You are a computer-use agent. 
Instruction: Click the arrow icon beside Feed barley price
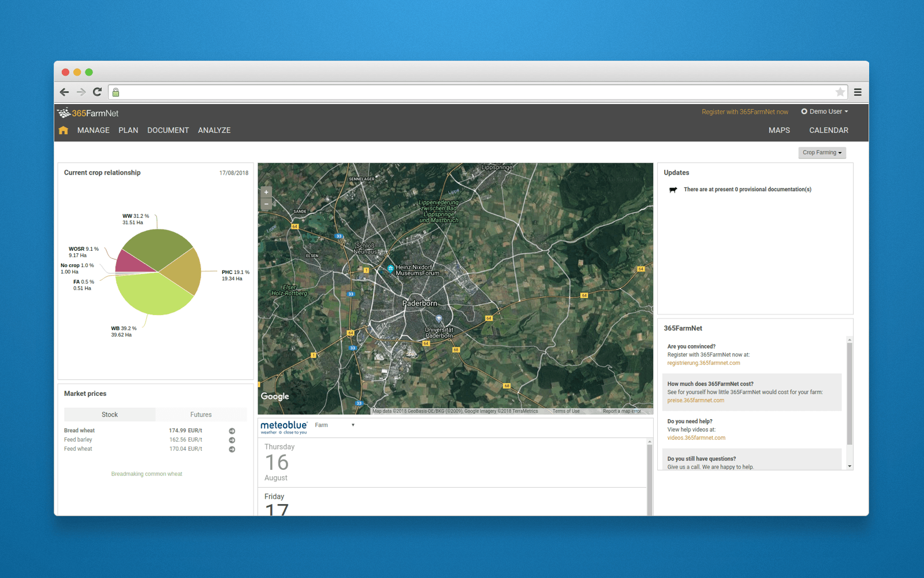coord(232,440)
